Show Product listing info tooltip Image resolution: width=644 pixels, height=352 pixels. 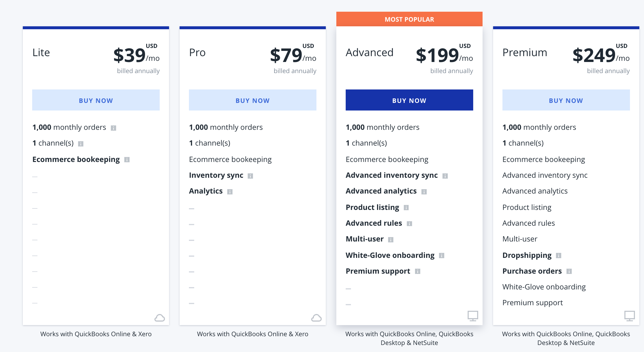pyautogui.click(x=406, y=208)
